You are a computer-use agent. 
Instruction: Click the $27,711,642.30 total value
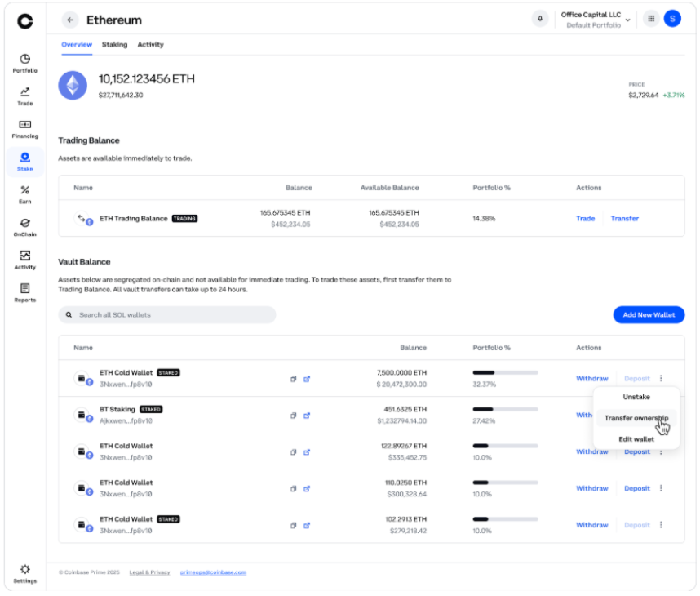(121, 96)
